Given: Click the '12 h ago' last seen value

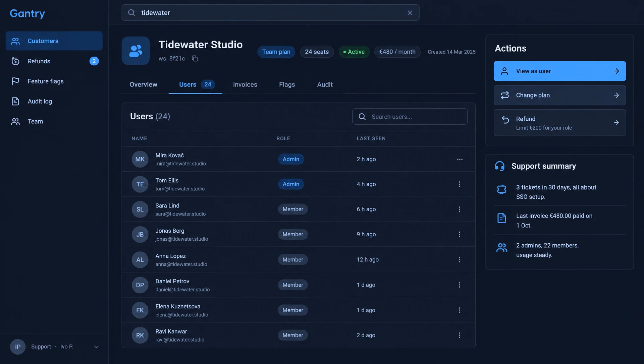Looking at the screenshot, I should click(x=368, y=260).
